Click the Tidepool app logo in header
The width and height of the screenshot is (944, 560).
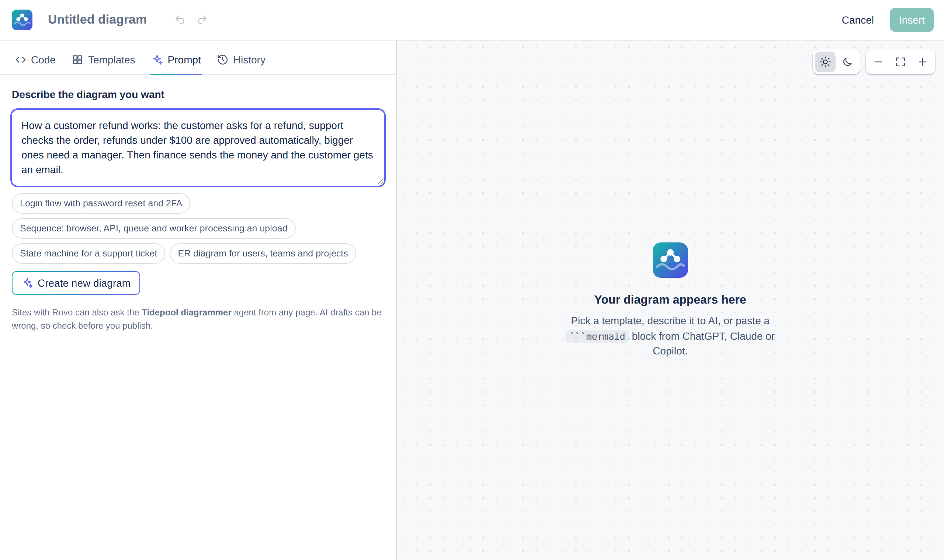[22, 20]
